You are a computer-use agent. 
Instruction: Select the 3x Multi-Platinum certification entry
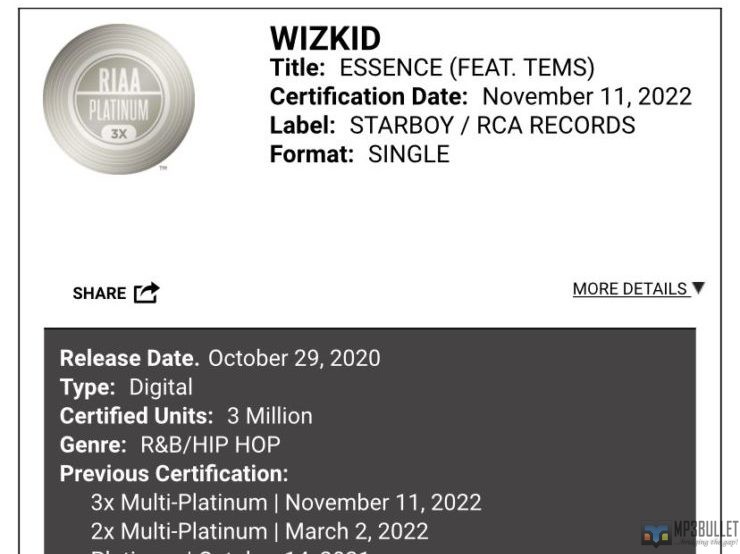286,502
